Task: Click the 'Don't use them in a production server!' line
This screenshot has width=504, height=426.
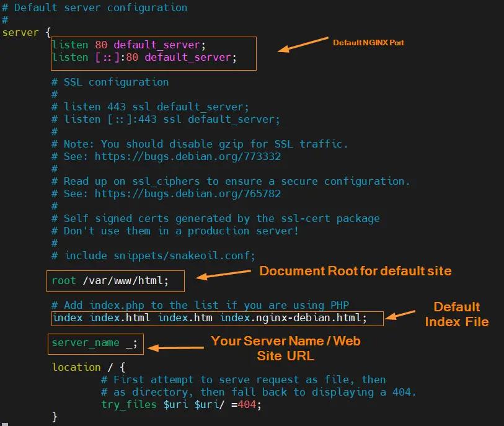Action: [175, 231]
